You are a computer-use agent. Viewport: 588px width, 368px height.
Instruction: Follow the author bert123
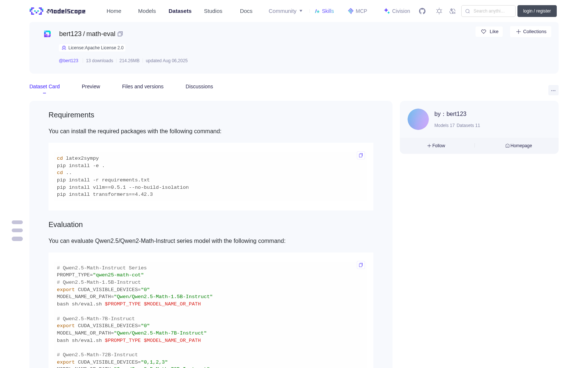pos(436,146)
